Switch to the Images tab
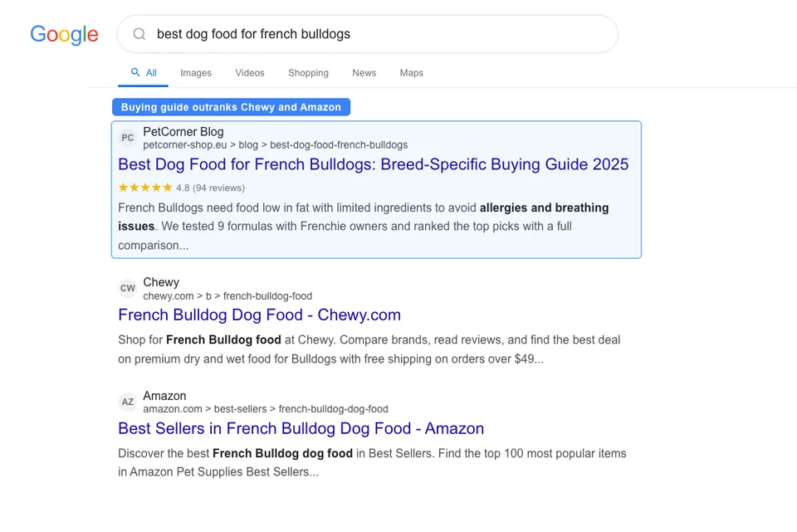Image resolution: width=797 pixels, height=532 pixels. [196, 72]
